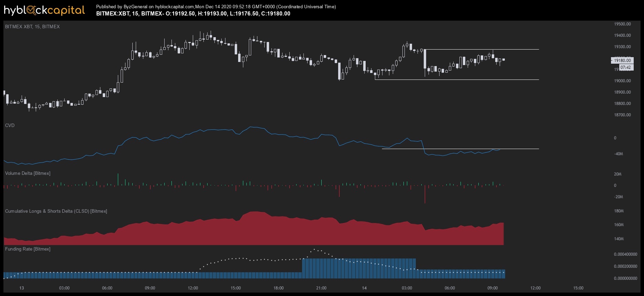
Task: Click the 13 date marker on the time axis
Action: [22, 288]
